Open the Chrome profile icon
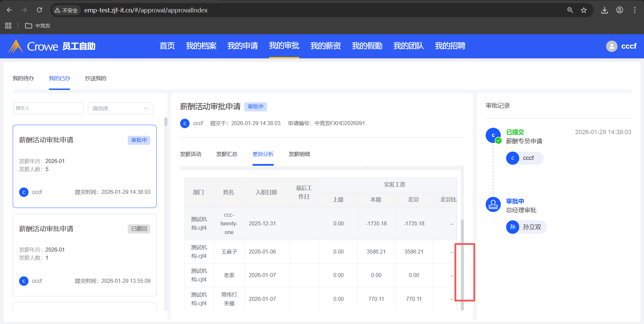 [x=620, y=10]
